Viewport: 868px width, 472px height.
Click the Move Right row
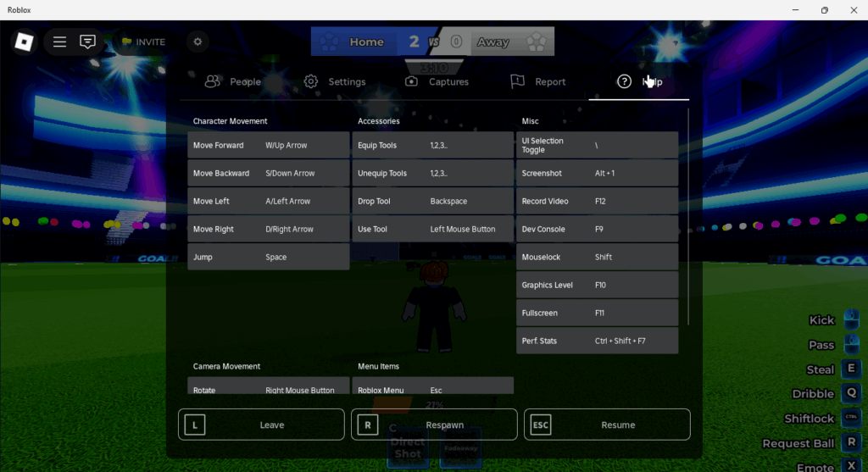click(269, 229)
